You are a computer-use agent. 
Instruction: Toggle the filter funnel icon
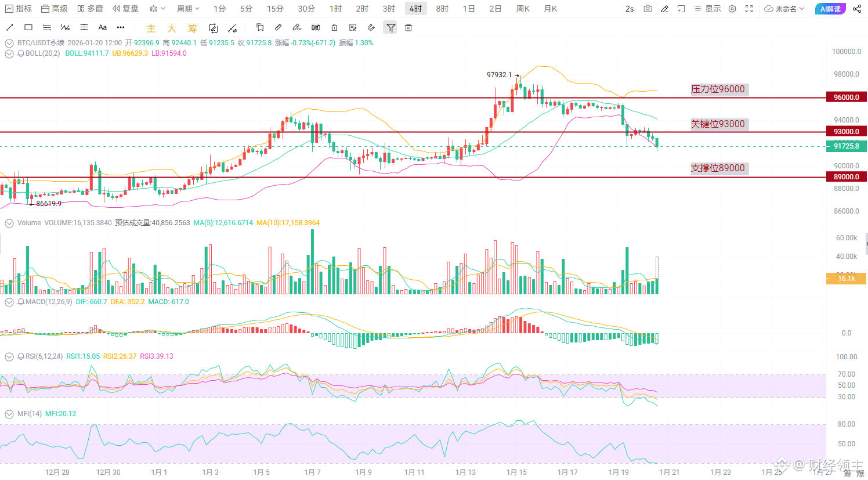tap(390, 27)
